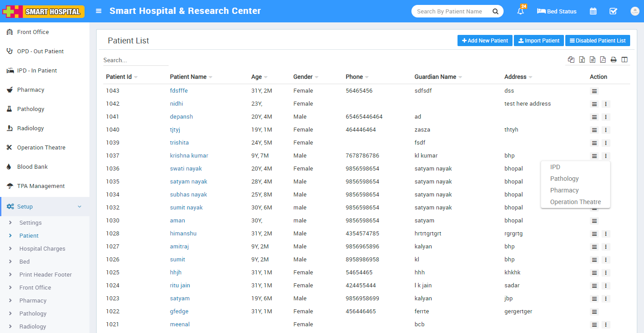This screenshot has width=644, height=333.
Task: Export patient list as PDF
Action: point(603,60)
